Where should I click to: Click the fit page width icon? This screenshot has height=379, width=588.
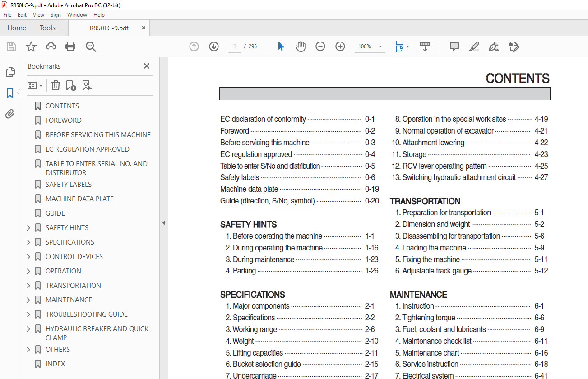pyautogui.click(x=399, y=46)
